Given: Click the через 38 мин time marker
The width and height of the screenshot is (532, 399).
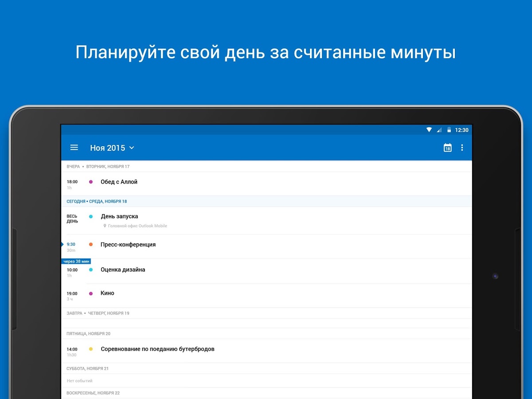Looking at the screenshot, I should [76, 261].
